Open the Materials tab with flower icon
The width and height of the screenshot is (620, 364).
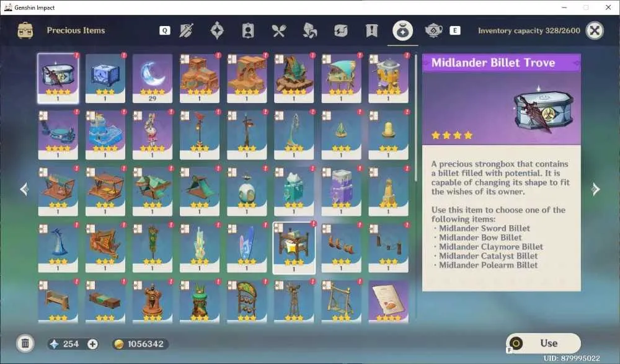point(309,30)
